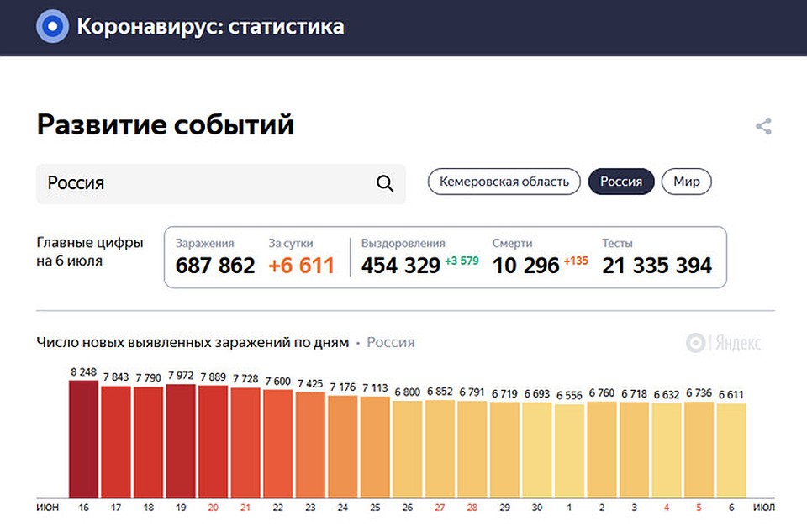Select the «Мир» region button
This screenshot has height=532, width=807.
tap(686, 182)
